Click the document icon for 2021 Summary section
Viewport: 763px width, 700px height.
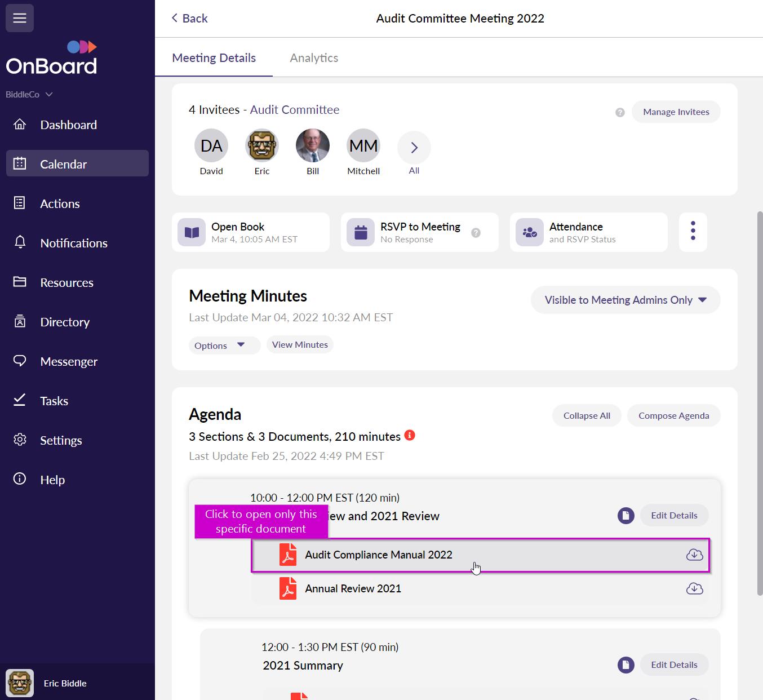(x=626, y=664)
